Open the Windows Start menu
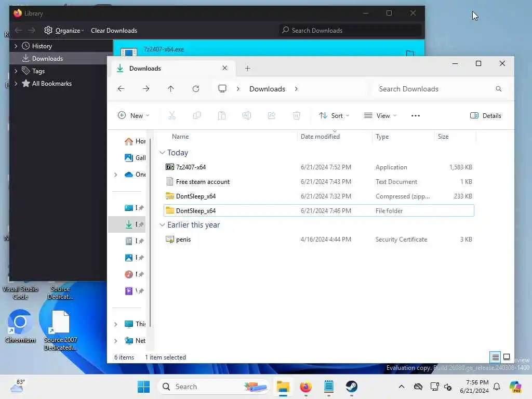532x399 pixels. tap(143, 387)
